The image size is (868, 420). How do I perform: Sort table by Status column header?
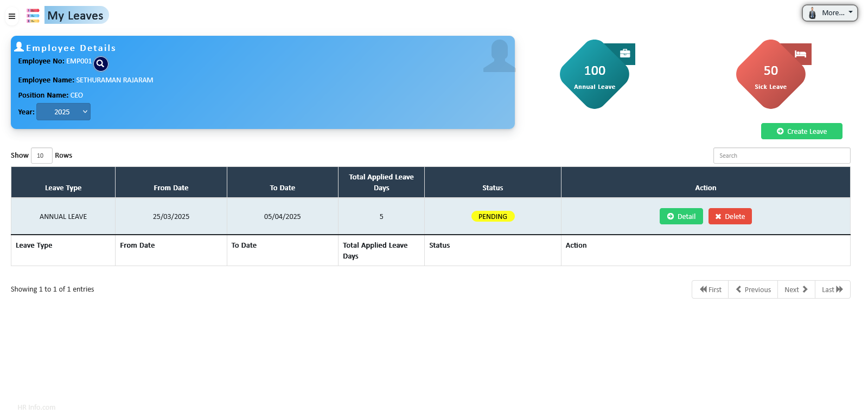[x=493, y=188]
